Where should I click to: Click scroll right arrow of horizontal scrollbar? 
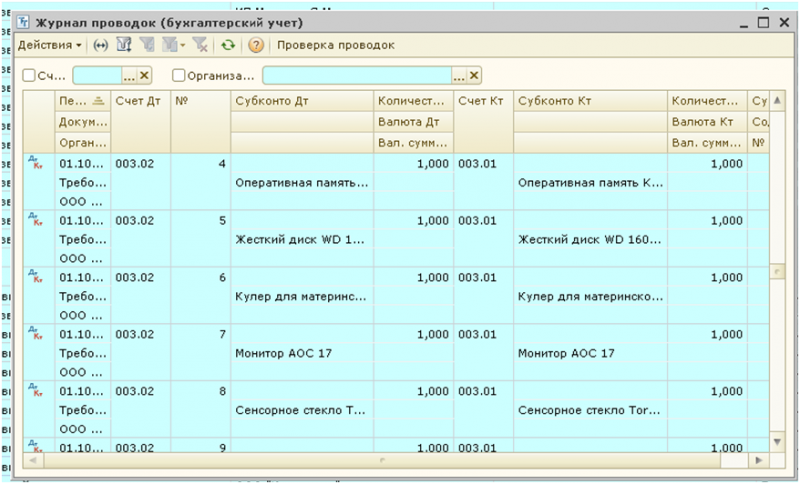tap(759, 461)
